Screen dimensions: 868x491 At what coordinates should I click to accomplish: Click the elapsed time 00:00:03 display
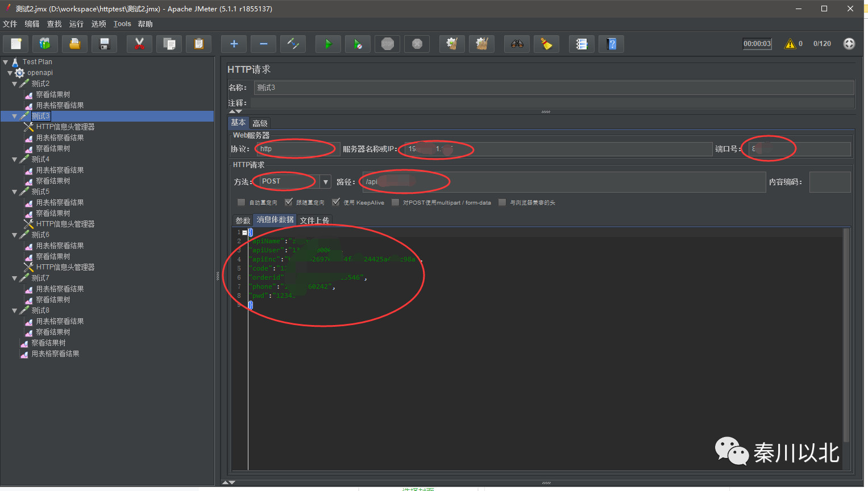tap(757, 44)
